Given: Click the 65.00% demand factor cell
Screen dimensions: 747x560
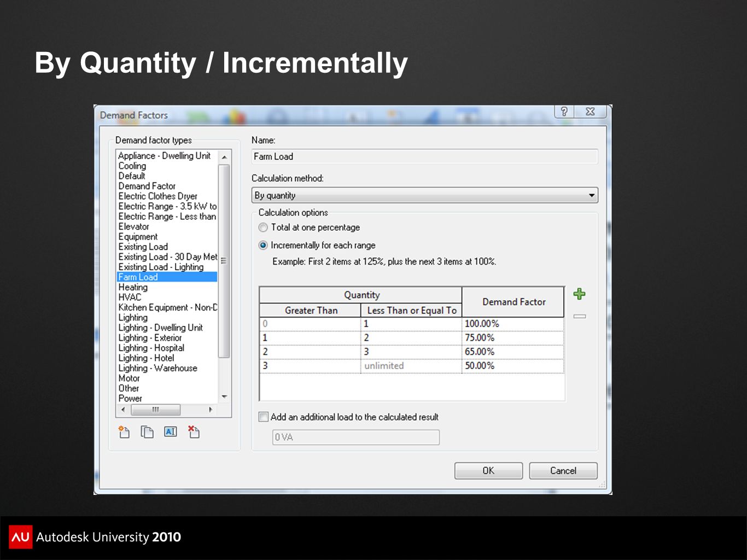Looking at the screenshot, I should (513, 352).
